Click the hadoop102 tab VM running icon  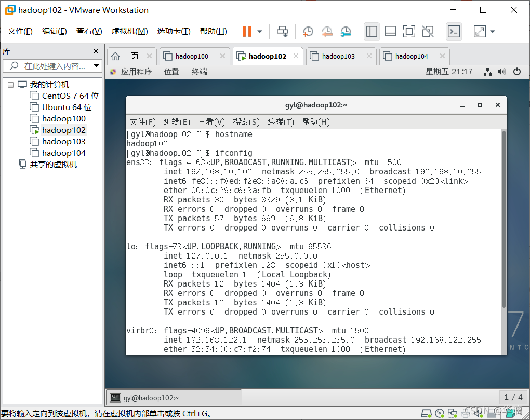tap(241, 57)
